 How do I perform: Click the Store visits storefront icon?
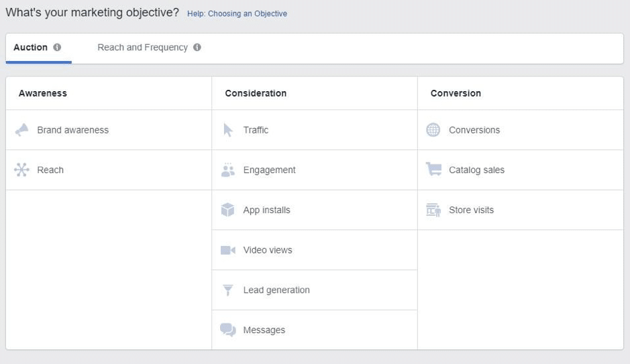433,210
